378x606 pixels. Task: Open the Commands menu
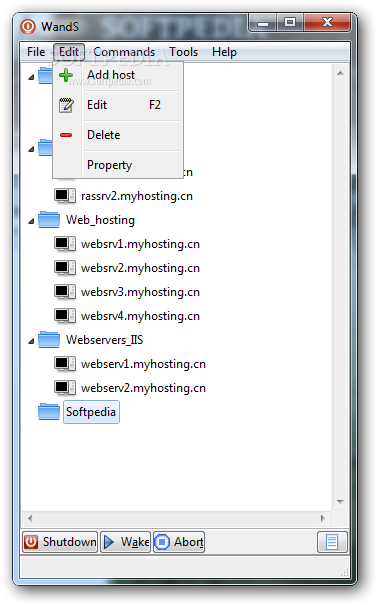[x=124, y=52]
